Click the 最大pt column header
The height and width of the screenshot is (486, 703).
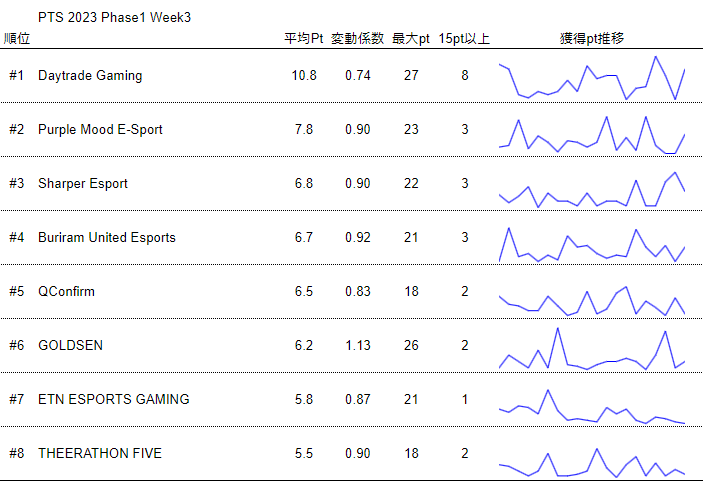click(x=411, y=39)
